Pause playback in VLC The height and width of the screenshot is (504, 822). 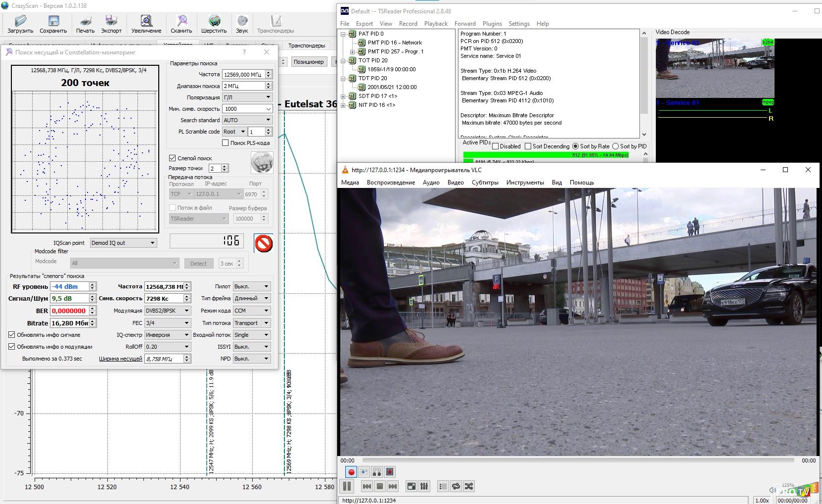(347, 486)
